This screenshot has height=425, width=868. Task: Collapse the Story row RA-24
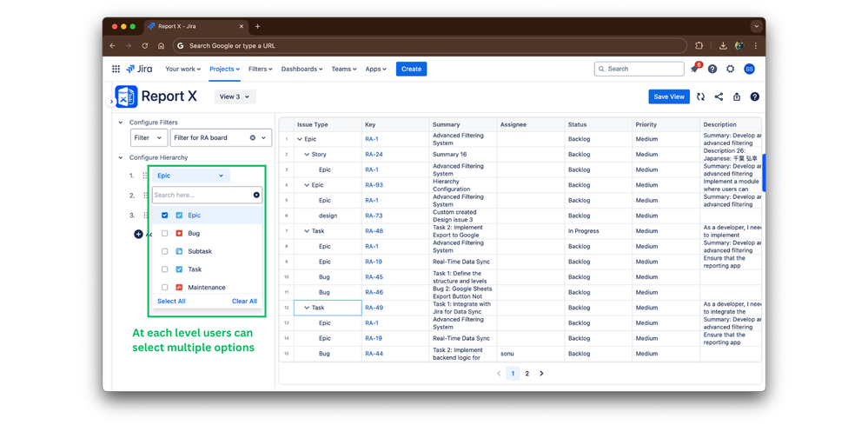[308, 155]
